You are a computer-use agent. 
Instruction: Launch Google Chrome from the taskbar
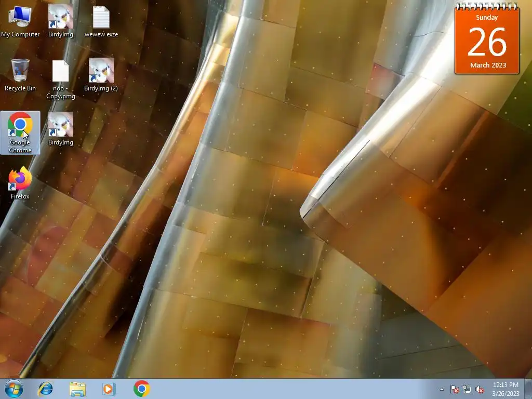[141, 389]
